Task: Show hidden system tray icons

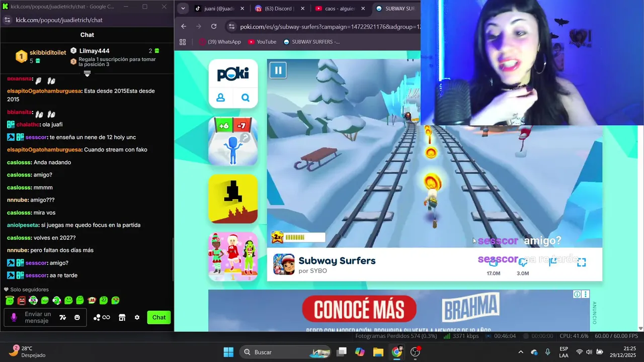Action: pyautogui.click(x=521, y=352)
